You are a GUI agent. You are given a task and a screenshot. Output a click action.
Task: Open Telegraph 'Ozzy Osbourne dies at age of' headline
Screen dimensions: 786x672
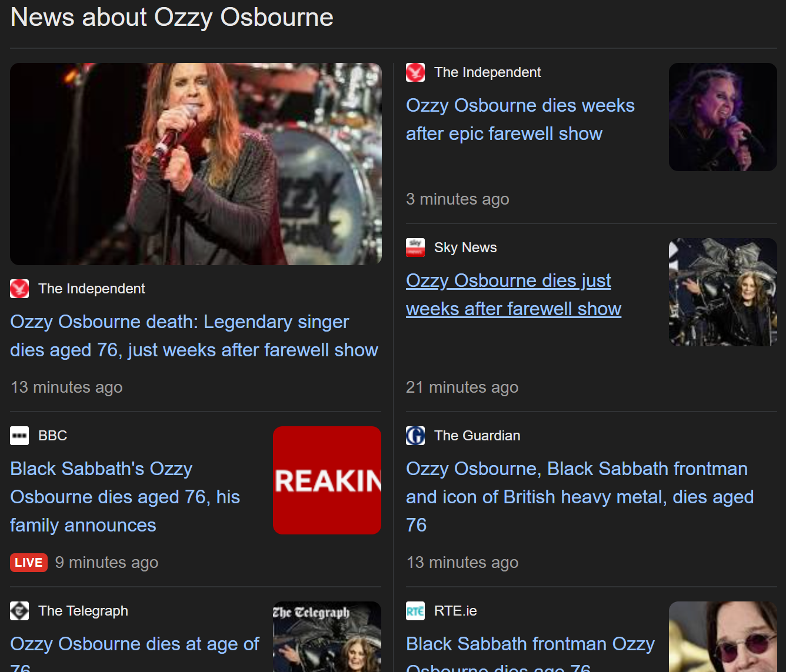[x=135, y=653]
